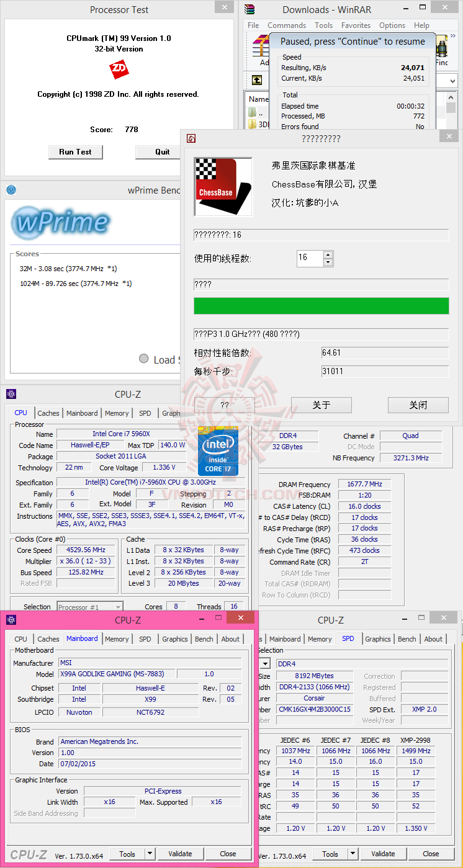Open the Processor #1 selection dropdown

point(118,607)
